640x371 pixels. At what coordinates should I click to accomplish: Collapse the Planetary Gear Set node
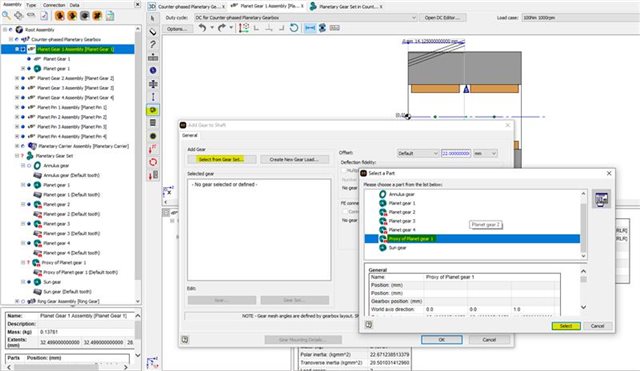click(x=17, y=156)
